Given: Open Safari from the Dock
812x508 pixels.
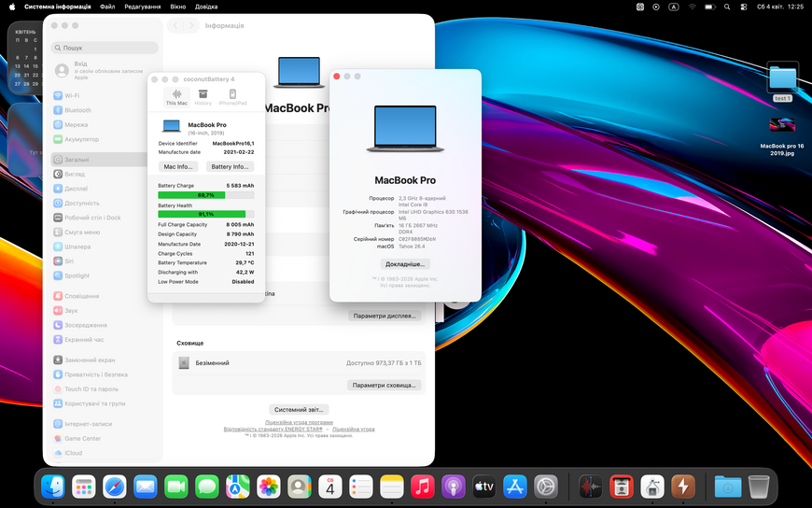Looking at the screenshot, I should click(115, 487).
